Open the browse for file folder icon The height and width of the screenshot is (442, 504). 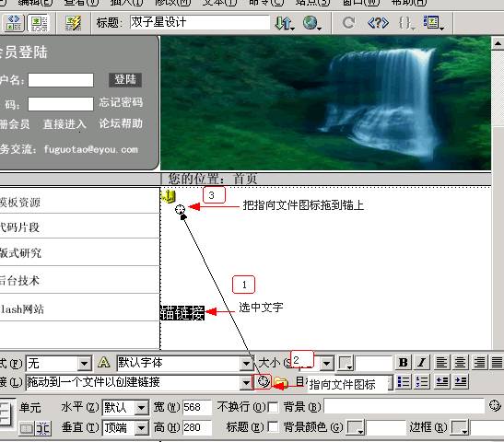pos(281,382)
